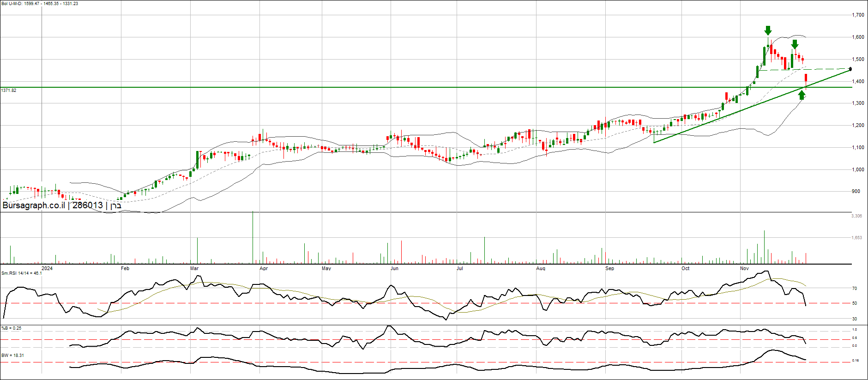Image resolution: width=868 pixels, height=380 pixels.
Task: Click the 70 level on the RSI scale
Action: (x=855, y=289)
